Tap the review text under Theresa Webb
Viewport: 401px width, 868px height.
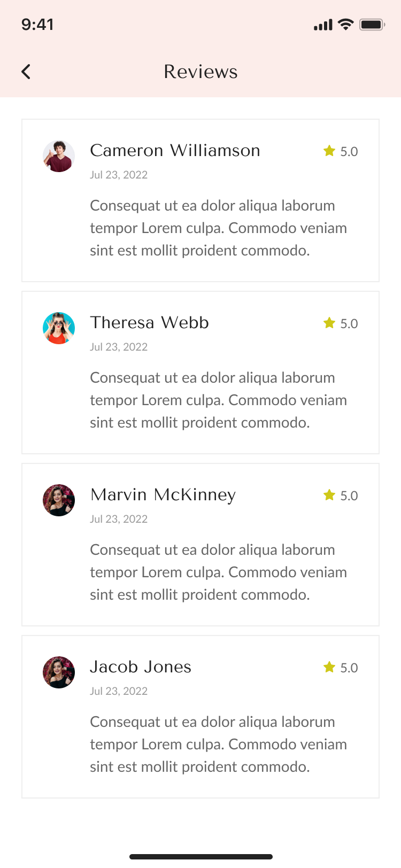click(x=218, y=400)
